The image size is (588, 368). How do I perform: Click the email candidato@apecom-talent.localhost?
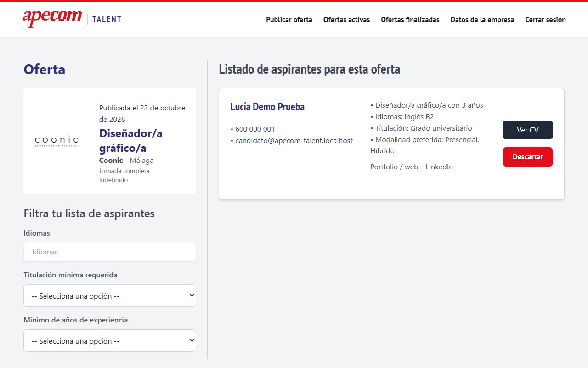pyautogui.click(x=294, y=141)
